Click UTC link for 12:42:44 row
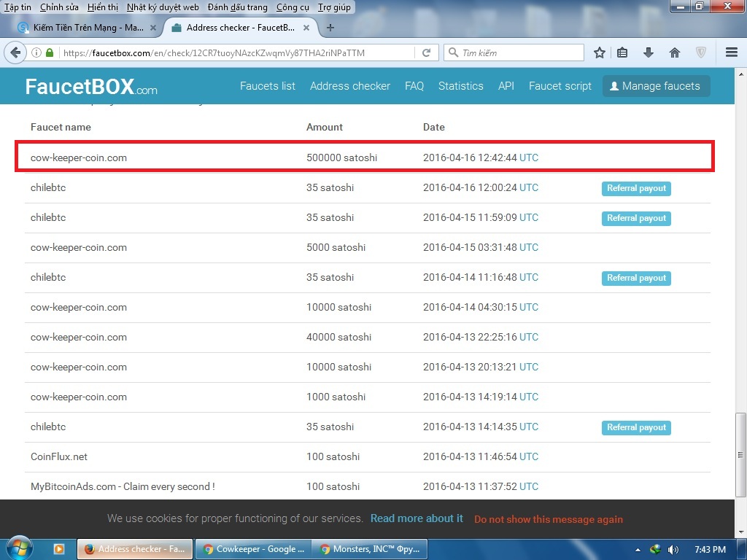This screenshot has height=560, width=747. point(529,157)
